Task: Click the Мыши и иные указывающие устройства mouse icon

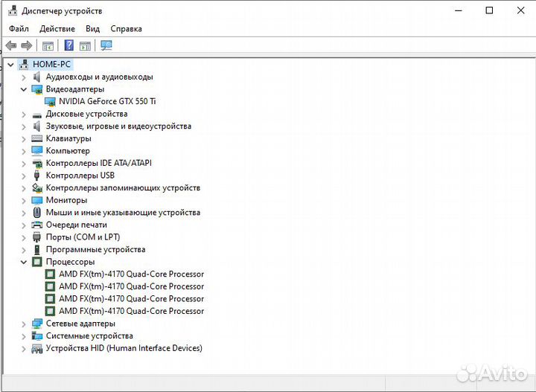Action: coord(37,213)
